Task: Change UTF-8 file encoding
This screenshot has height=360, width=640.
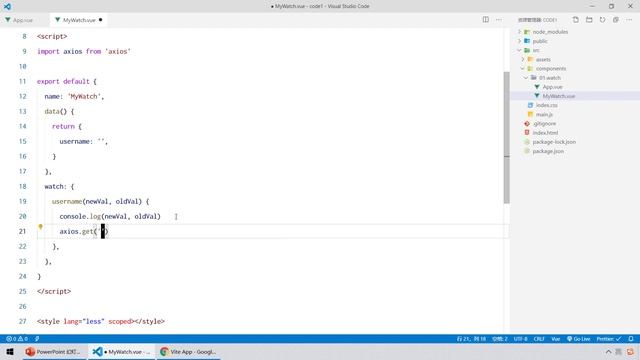Action: pyautogui.click(x=520, y=339)
